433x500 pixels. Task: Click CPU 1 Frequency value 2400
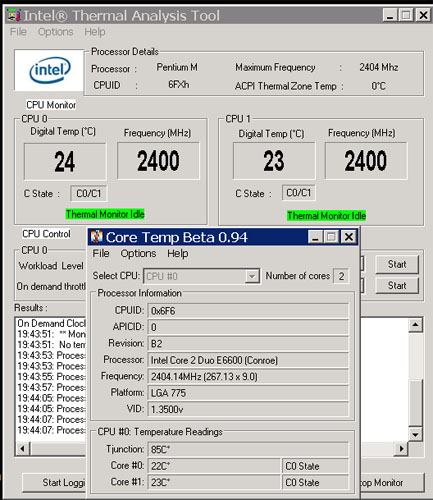366,161
